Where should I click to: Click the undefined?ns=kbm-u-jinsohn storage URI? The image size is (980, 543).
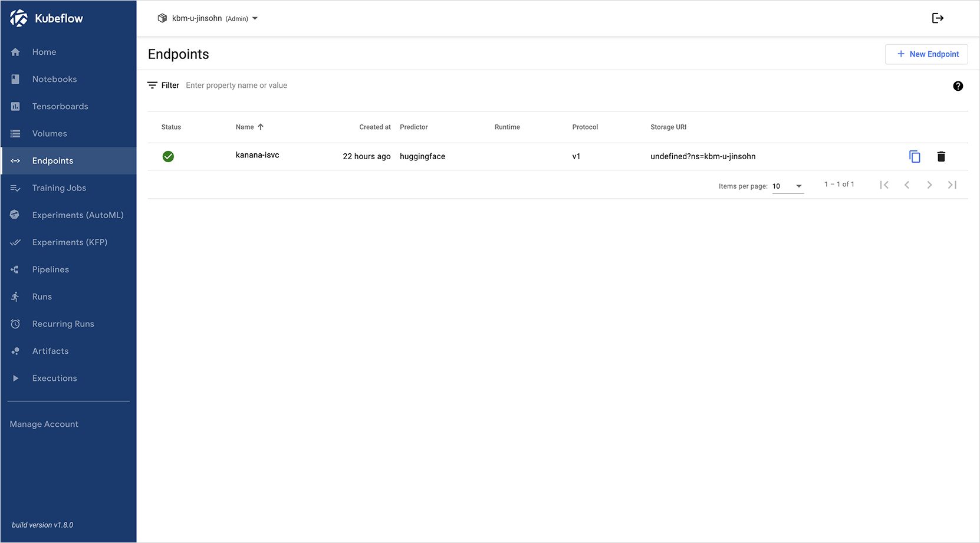point(703,156)
